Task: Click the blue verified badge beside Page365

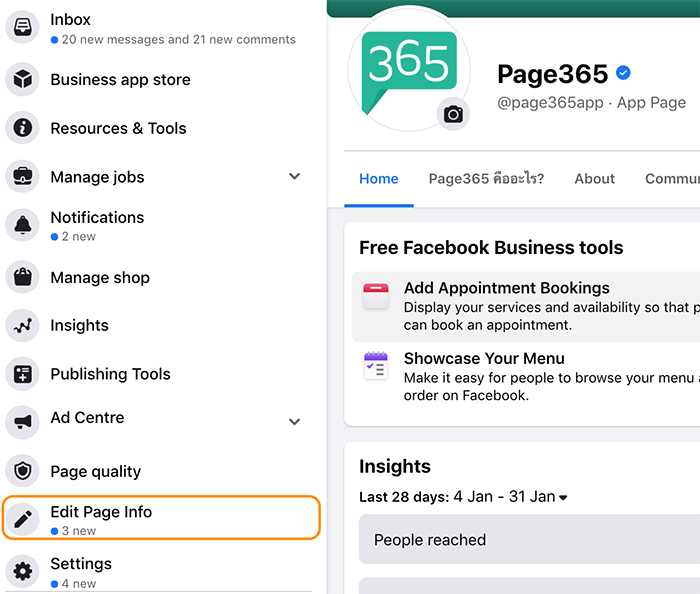Action: click(623, 72)
